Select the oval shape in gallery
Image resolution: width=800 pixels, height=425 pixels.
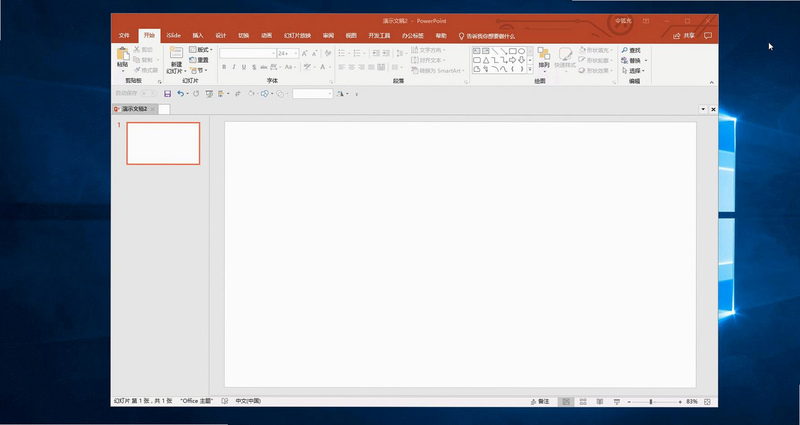click(521, 51)
